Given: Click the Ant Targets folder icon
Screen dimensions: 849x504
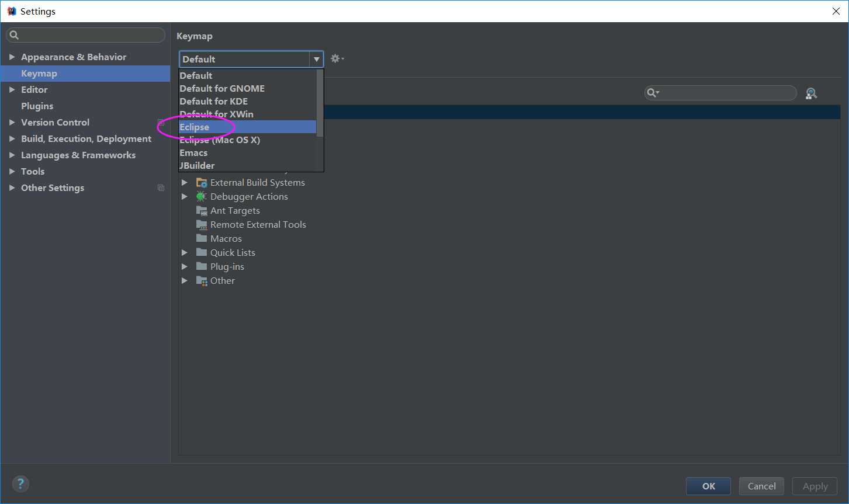Looking at the screenshot, I should tap(202, 211).
